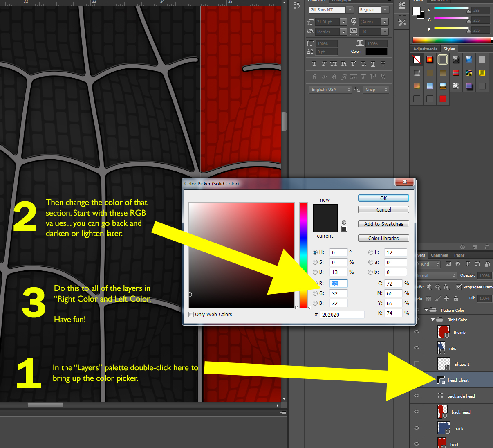Viewport: 493px width, 448px height.
Task: Click Unify layer style fx icon
Action: (447, 287)
